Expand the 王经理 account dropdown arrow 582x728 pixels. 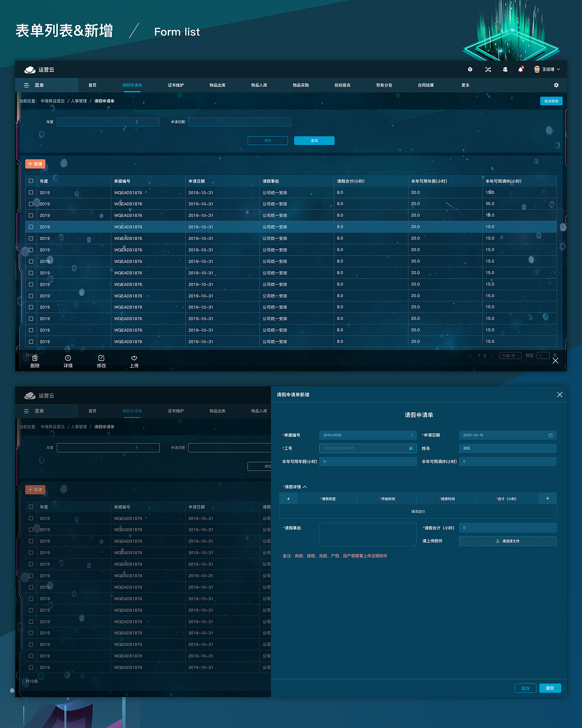click(558, 70)
